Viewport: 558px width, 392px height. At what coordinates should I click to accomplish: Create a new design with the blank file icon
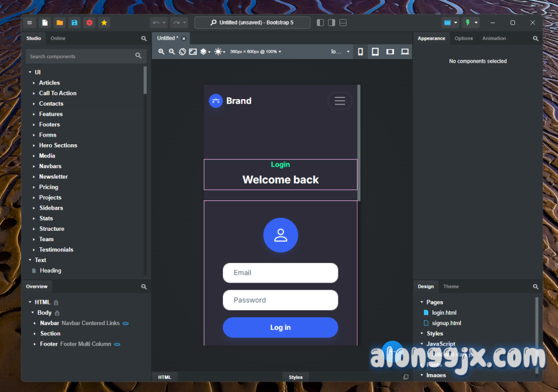click(x=45, y=23)
